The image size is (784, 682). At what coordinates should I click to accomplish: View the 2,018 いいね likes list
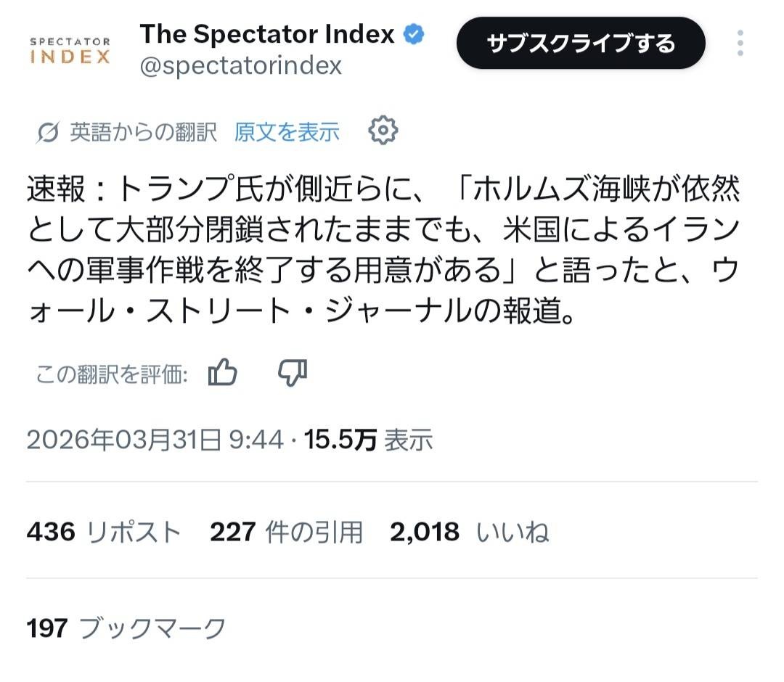(x=469, y=533)
